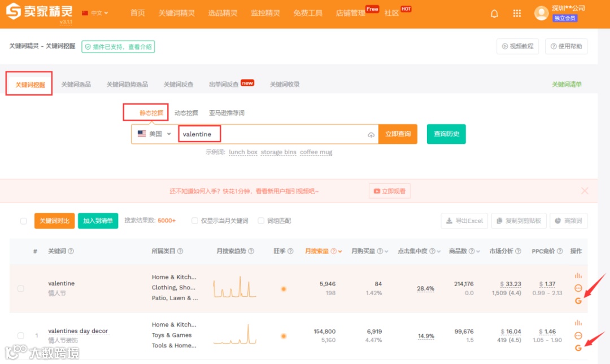Enable the 词组匹配 checkbox

(x=261, y=221)
